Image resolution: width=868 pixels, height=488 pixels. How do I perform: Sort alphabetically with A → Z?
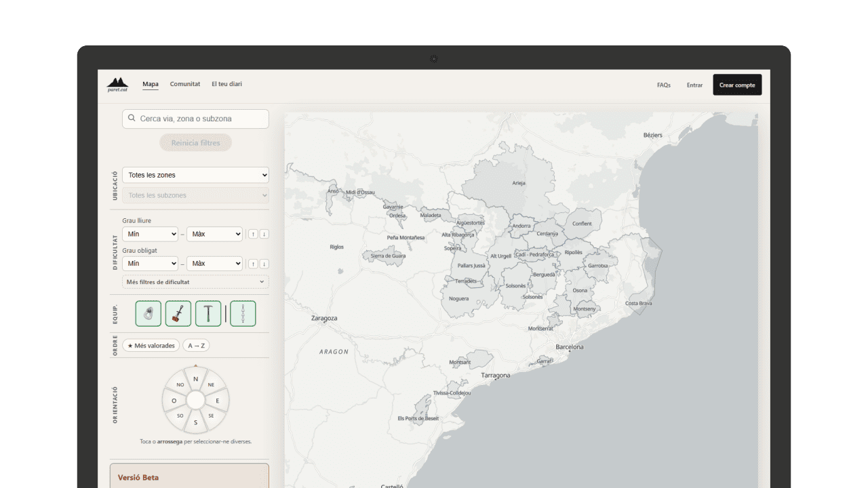[x=196, y=346]
